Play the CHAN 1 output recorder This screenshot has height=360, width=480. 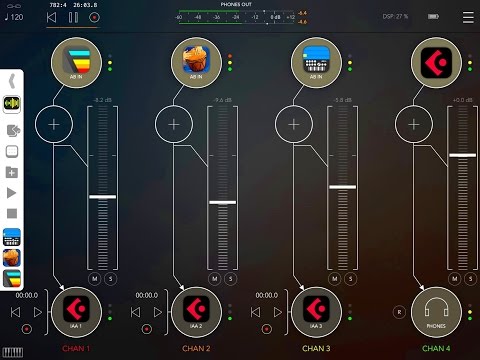[x=38, y=312]
